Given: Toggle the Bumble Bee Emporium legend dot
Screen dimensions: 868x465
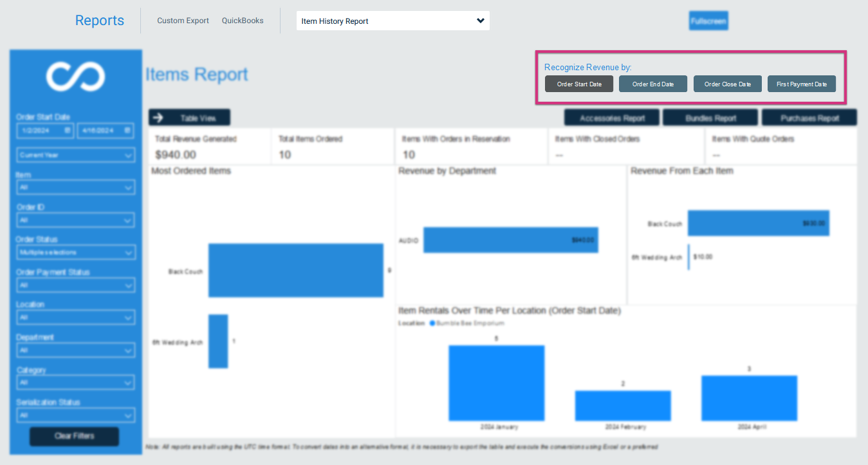Looking at the screenshot, I should 432,323.
